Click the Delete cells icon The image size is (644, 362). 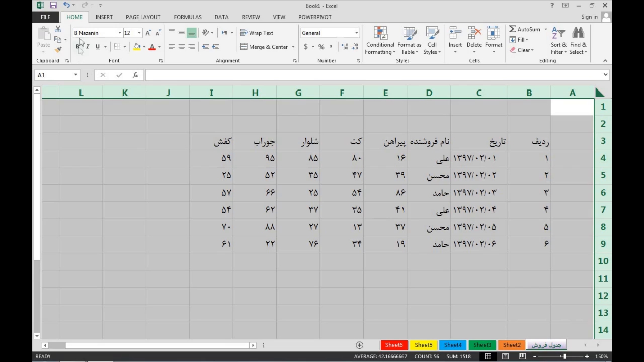click(474, 34)
